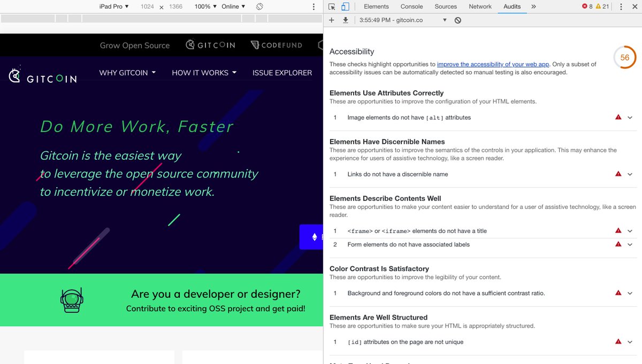Open the HOW IT WORKS menu

pyautogui.click(x=204, y=73)
